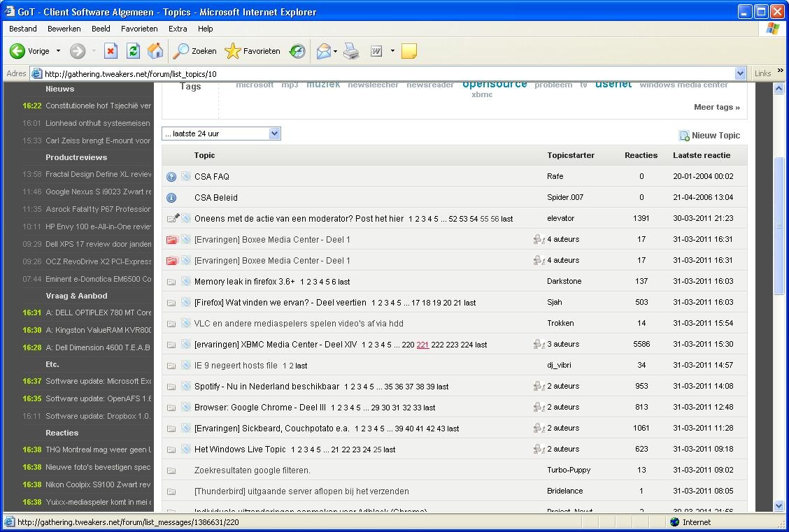789x532 pixels.
Task: Open the CSA FAQ topic
Action: (x=212, y=177)
